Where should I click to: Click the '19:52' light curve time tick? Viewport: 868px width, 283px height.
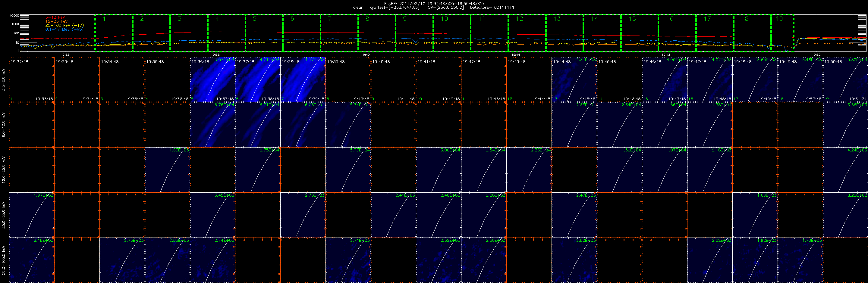click(x=816, y=54)
